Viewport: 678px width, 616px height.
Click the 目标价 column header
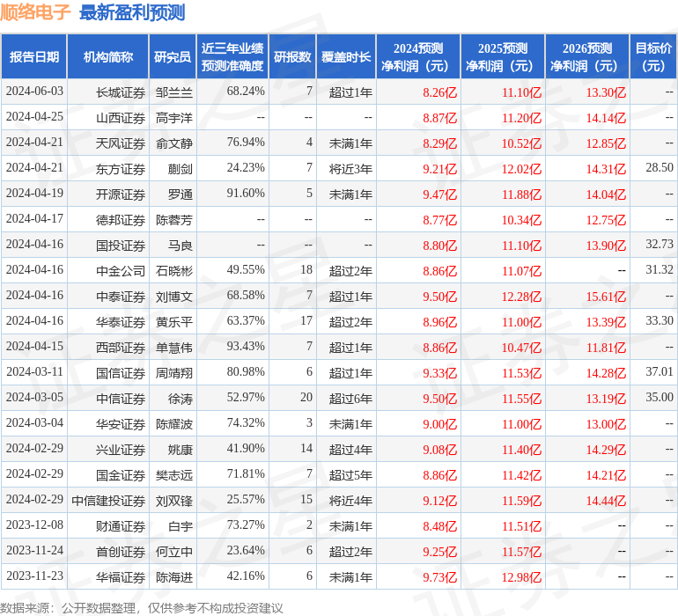pos(653,56)
